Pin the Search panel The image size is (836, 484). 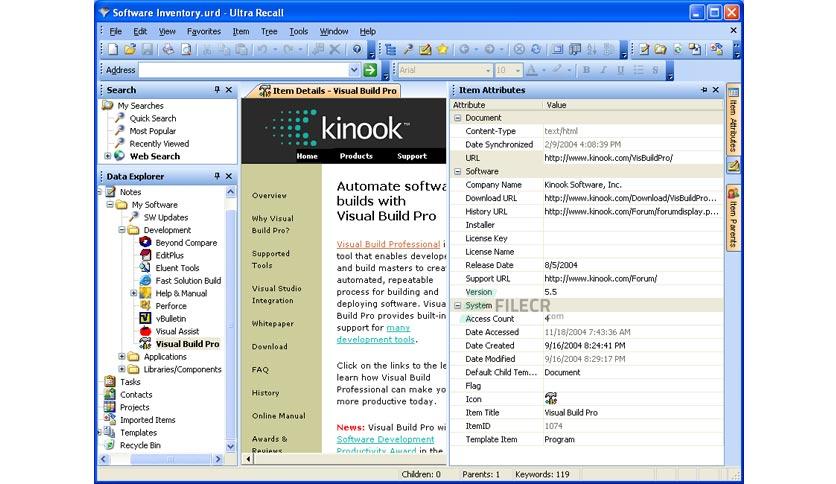click(x=217, y=90)
